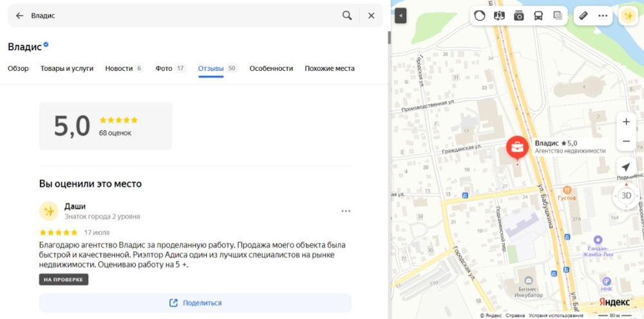Image resolution: width=644 pixels, height=319 pixels.
Task: Click the my location arrow button
Action: 626,167
